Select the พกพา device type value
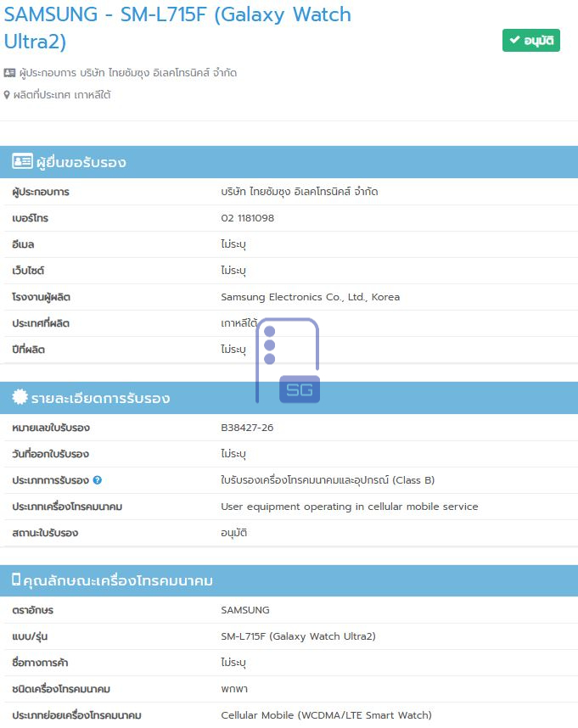 click(x=234, y=689)
